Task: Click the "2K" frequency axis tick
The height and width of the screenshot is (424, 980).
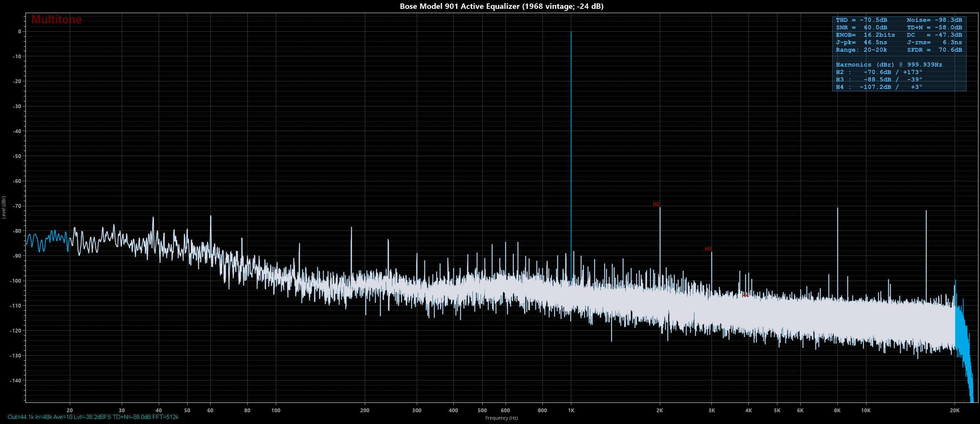Action: point(660,411)
